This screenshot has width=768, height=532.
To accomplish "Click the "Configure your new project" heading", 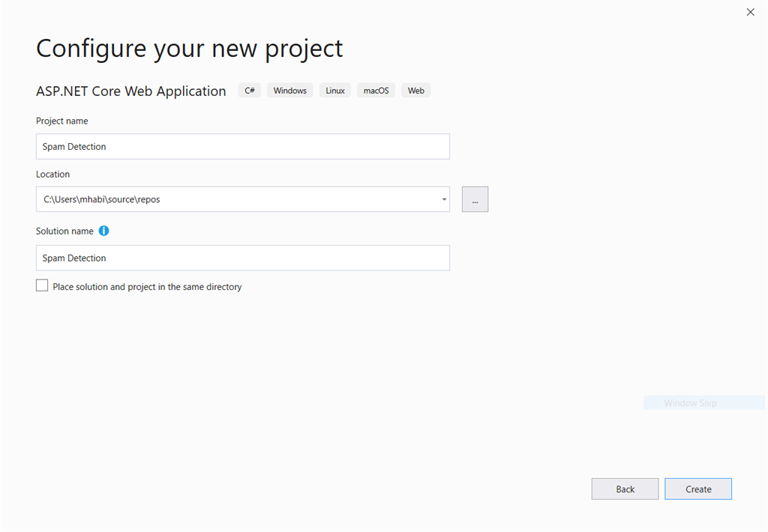I will (x=189, y=49).
